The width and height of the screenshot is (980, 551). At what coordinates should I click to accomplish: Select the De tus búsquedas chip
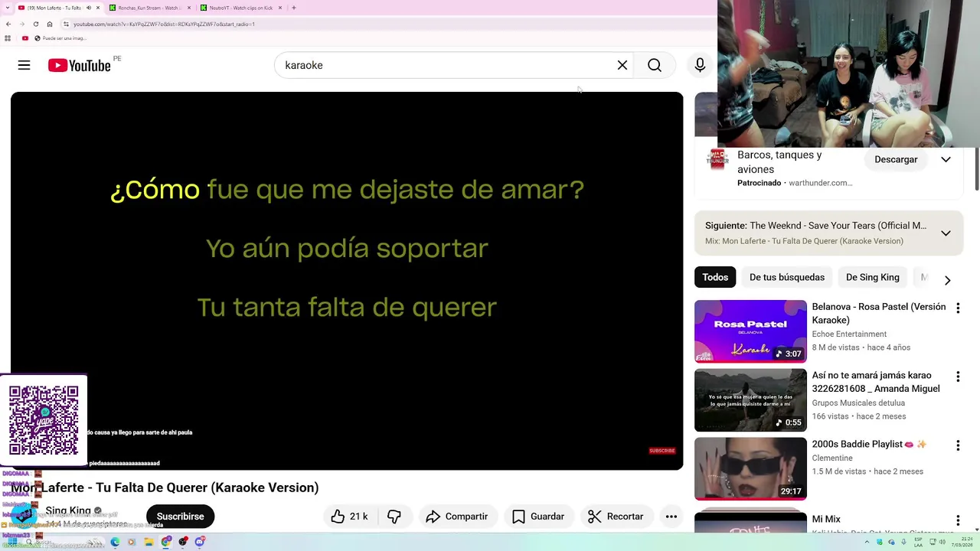(787, 277)
